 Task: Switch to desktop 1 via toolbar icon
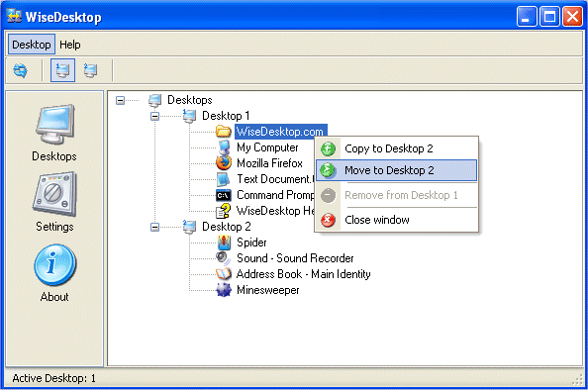62,70
